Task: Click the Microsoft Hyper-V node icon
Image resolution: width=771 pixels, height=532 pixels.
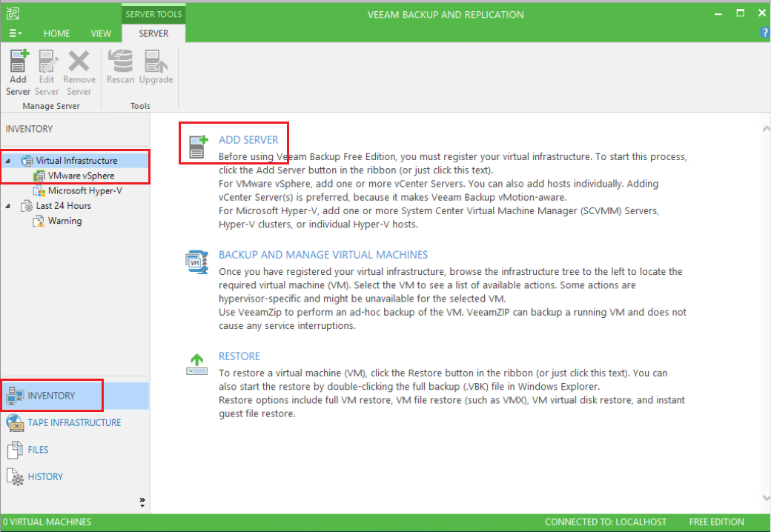Action: pos(39,190)
